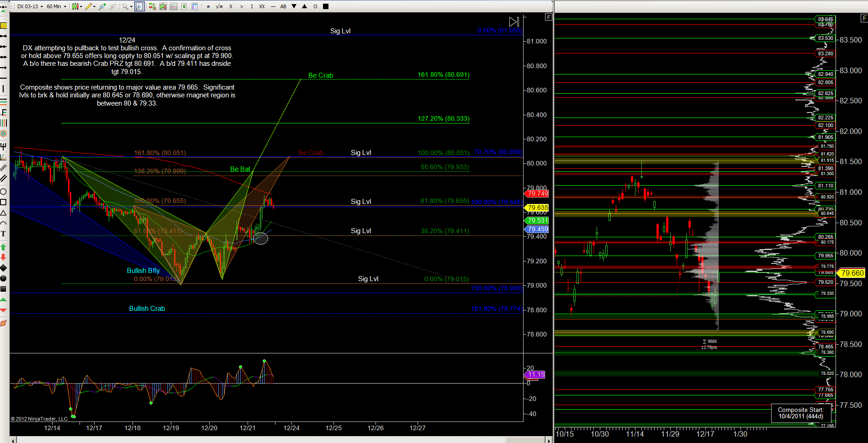The width and height of the screenshot is (868, 443).
Task: Toggle the F button on left chart
Action: 549,17
